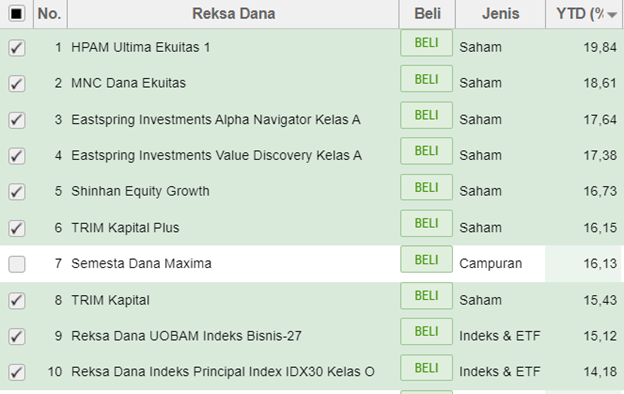Buy Eastspring Investments Alpha Navigator Kelas A
624x394 pixels.
(426, 115)
